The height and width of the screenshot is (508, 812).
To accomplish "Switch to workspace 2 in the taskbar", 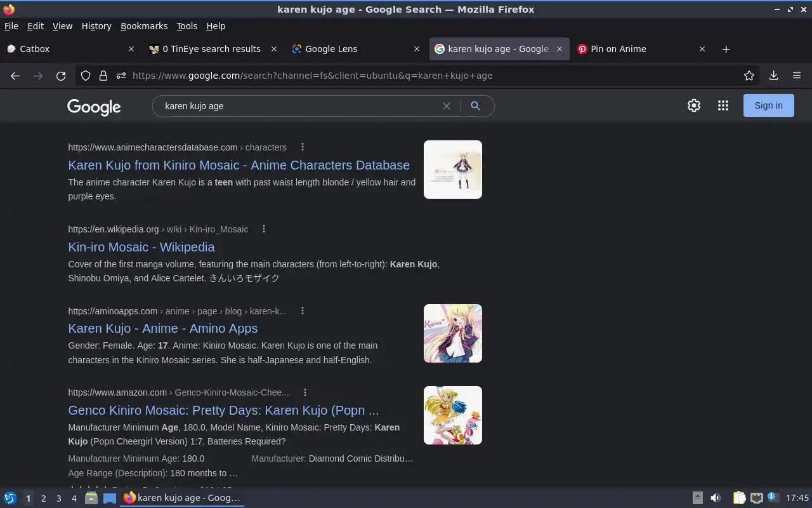I will [43, 498].
